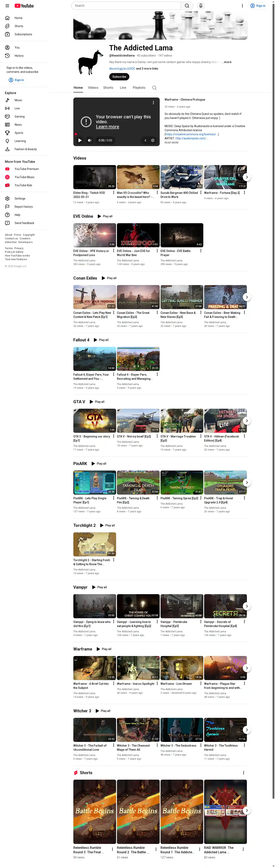Switch to the Videos tab
Image resolution: width=275 pixels, height=868 pixels.
pos(93,88)
